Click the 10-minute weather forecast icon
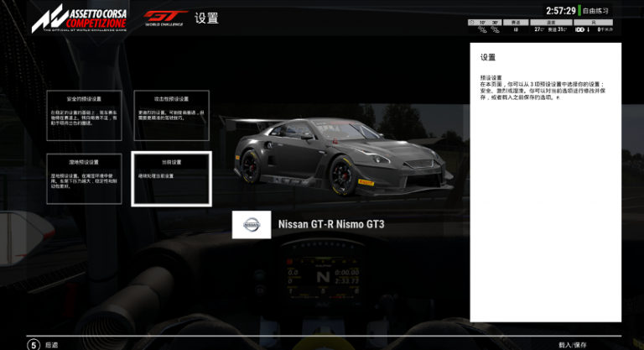Screen dimensions: 644x350 483,29
